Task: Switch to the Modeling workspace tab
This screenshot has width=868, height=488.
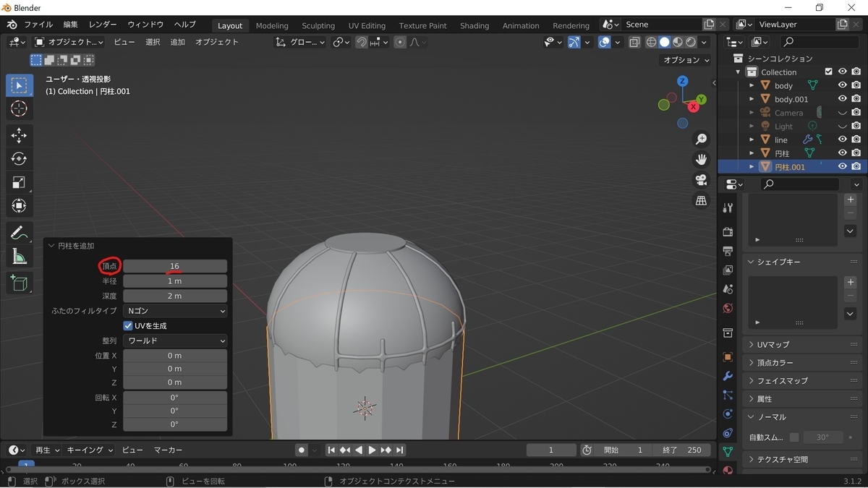Action: (x=272, y=25)
